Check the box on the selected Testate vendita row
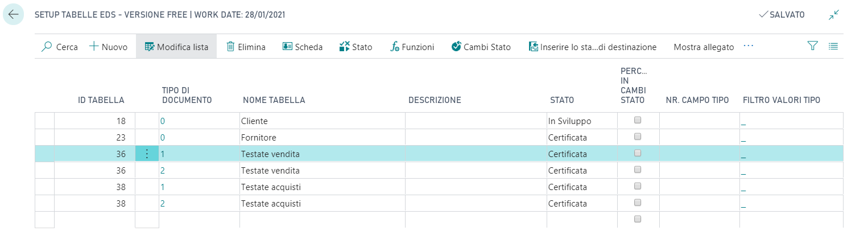The image size is (868, 239). [x=638, y=154]
